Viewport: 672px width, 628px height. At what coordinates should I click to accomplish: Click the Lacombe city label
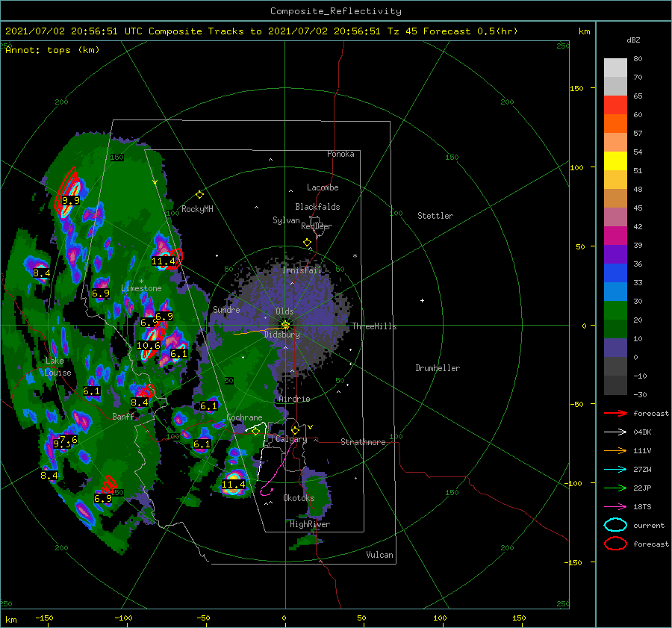pyautogui.click(x=323, y=187)
